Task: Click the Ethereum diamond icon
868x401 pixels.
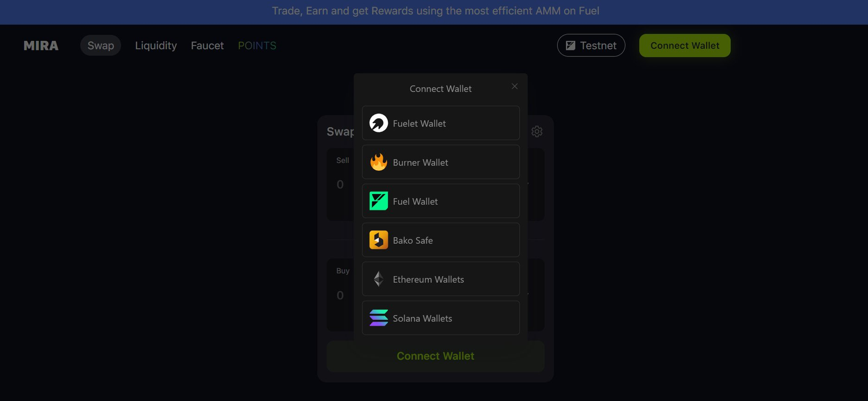Action: click(379, 279)
